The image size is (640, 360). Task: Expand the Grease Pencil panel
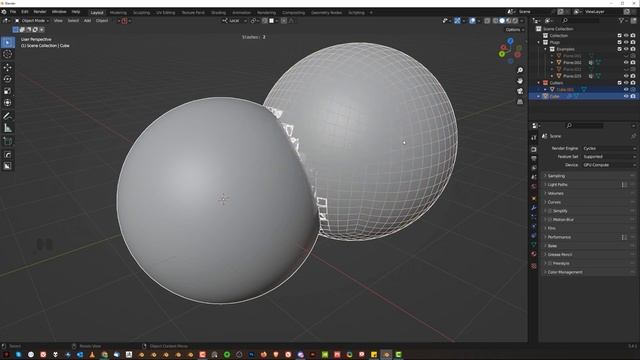559,255
